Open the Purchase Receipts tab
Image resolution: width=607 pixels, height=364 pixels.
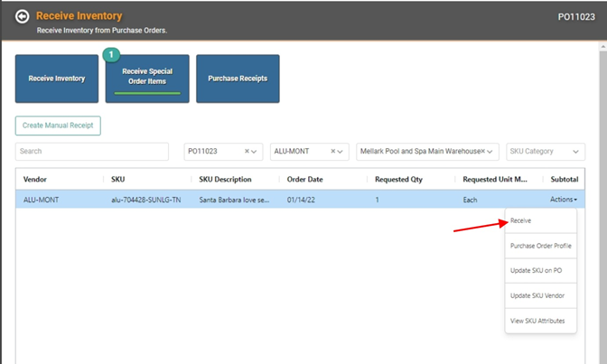click(x=238, y=79)
